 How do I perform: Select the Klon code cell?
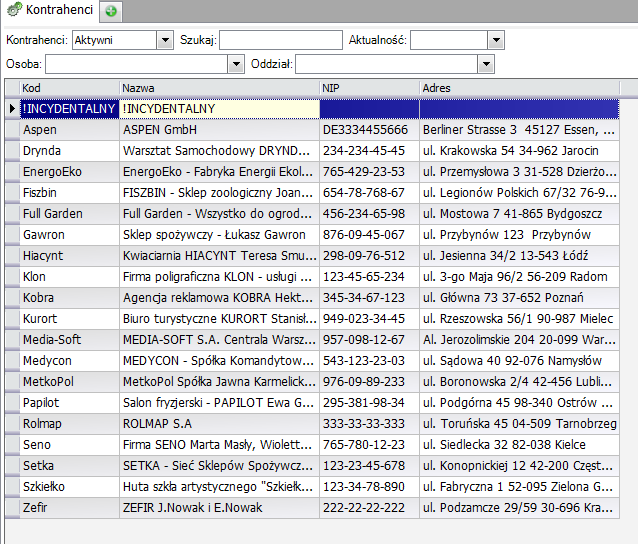pyautogui.click(x=69, y=277)
